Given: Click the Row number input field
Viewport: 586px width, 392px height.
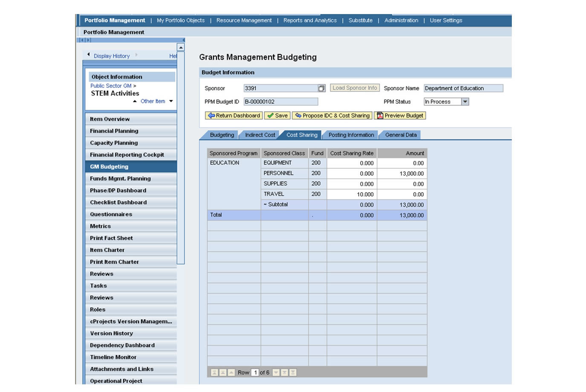Looking at the screenshot, I should tap(255, 372).
